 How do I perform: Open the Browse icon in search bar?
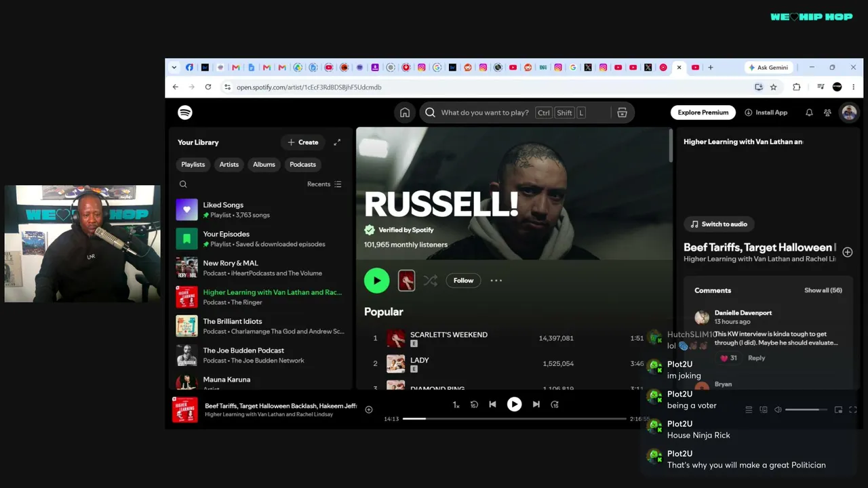622,113
